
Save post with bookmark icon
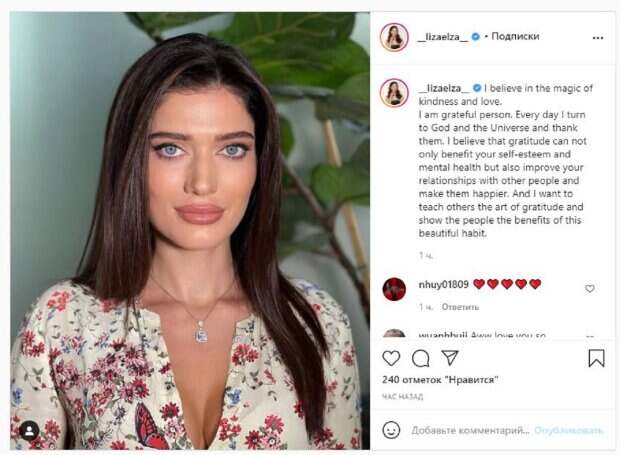pos(596,358)
